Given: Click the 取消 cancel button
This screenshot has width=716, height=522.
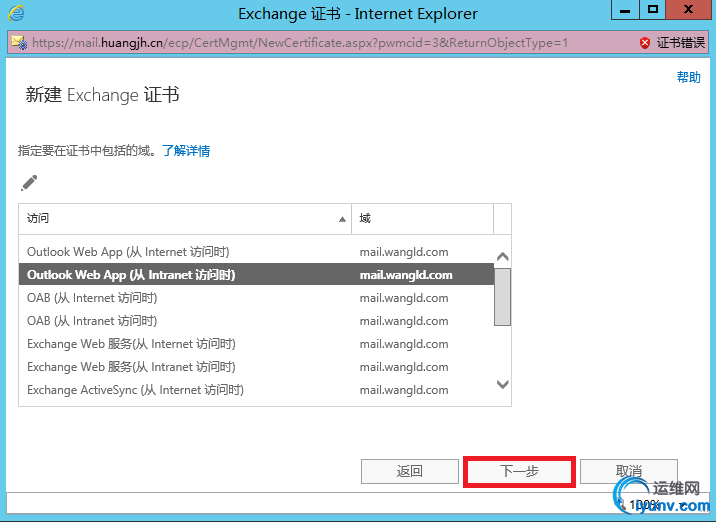Looking at the screenshot, I should point(629,471).
